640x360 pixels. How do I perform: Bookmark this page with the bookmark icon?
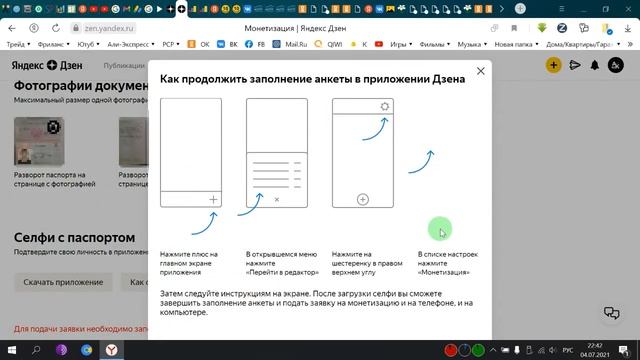514,28
